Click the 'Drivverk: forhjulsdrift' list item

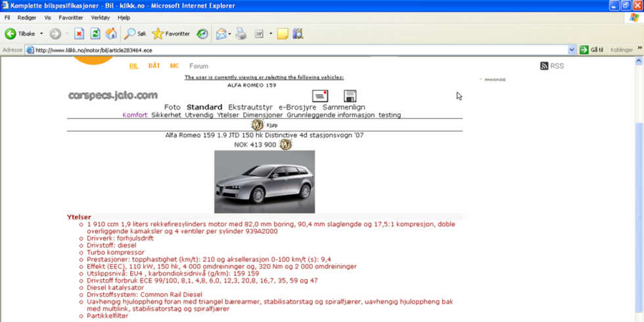(120, 238)
